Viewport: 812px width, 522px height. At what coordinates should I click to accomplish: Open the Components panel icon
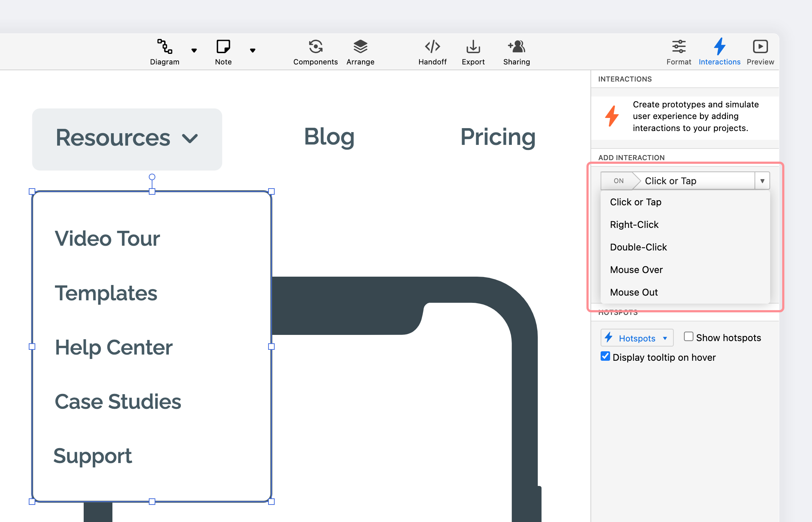click(x=315, y=47)
